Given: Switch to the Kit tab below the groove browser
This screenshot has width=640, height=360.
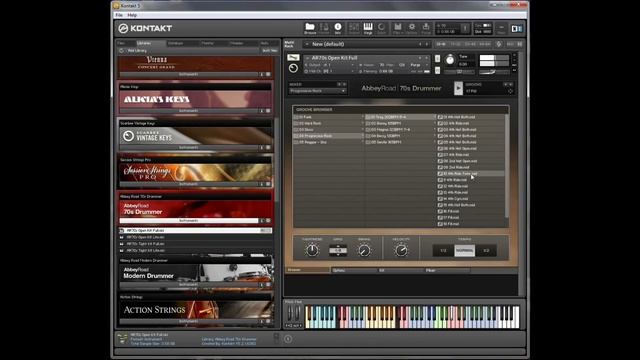Looking at the screenshot, I should 401,270.
